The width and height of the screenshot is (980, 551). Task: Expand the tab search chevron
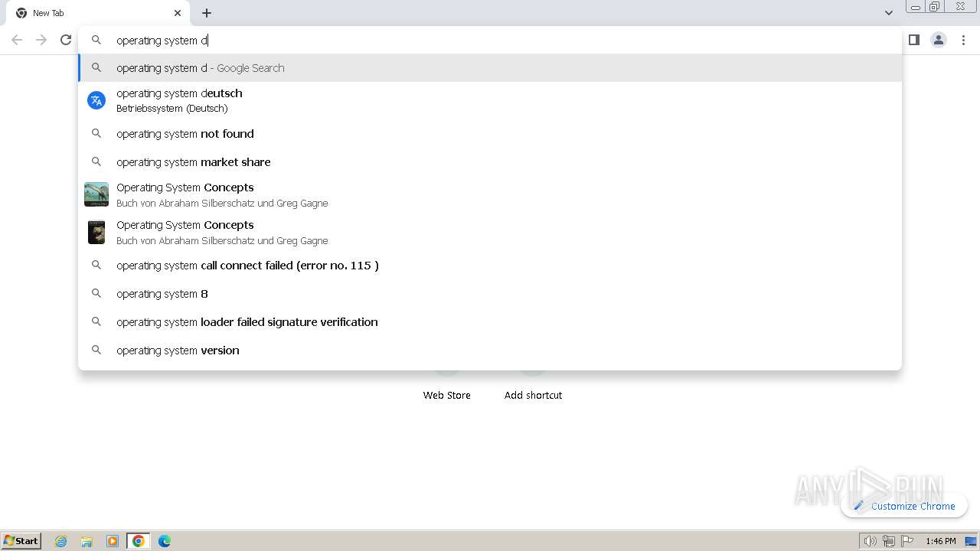click(x=888, y=13)
